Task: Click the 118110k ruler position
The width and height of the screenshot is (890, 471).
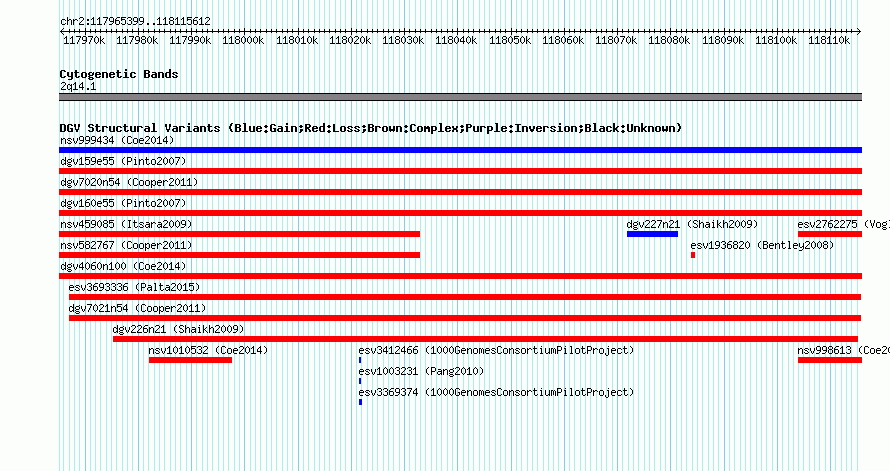Action: tap(829, 40)
